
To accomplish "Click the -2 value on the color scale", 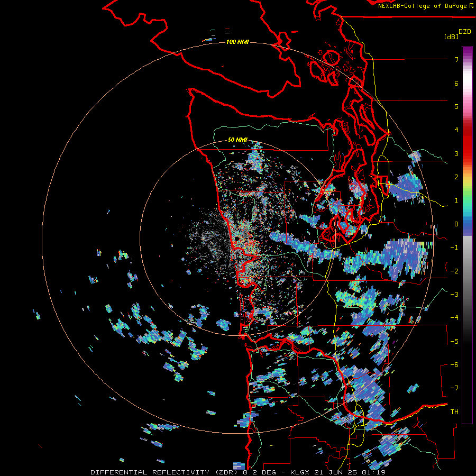I will click(454, 271).
